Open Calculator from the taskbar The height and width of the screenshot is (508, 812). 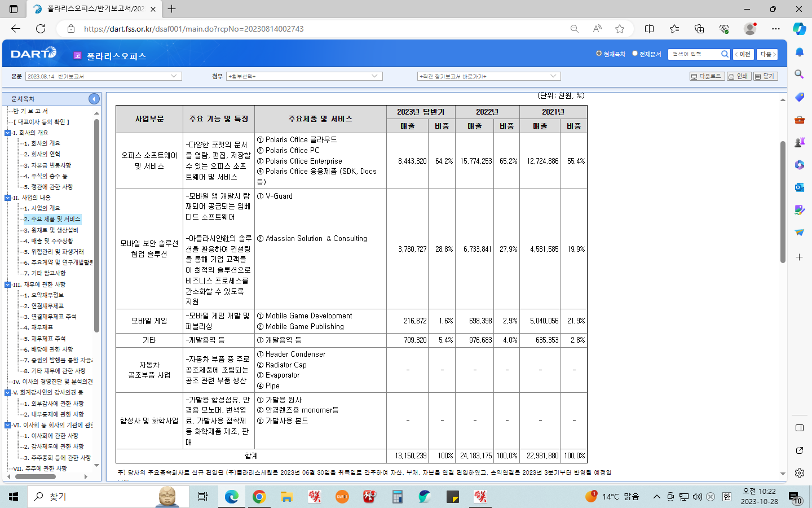click(398, 497)
